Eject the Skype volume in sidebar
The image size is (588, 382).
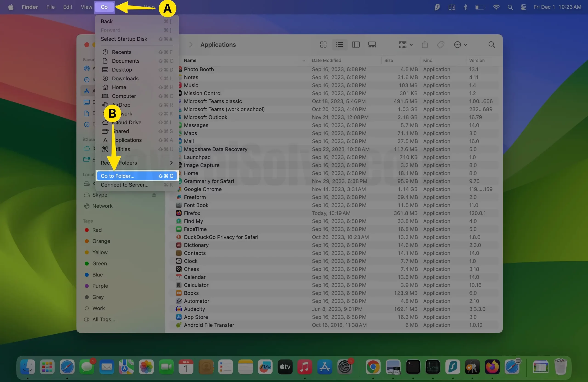[x=154, y=195]
